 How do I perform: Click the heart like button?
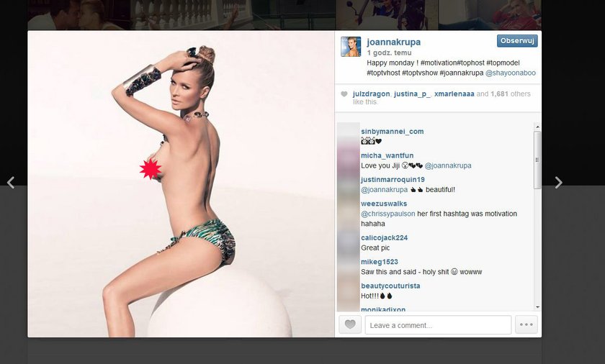[x=350, y=324]
